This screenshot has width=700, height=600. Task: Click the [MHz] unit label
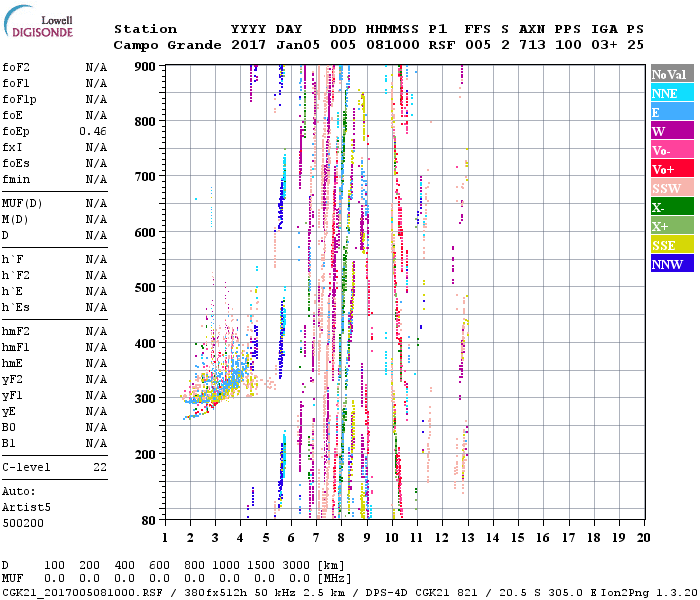pos(334,579)
